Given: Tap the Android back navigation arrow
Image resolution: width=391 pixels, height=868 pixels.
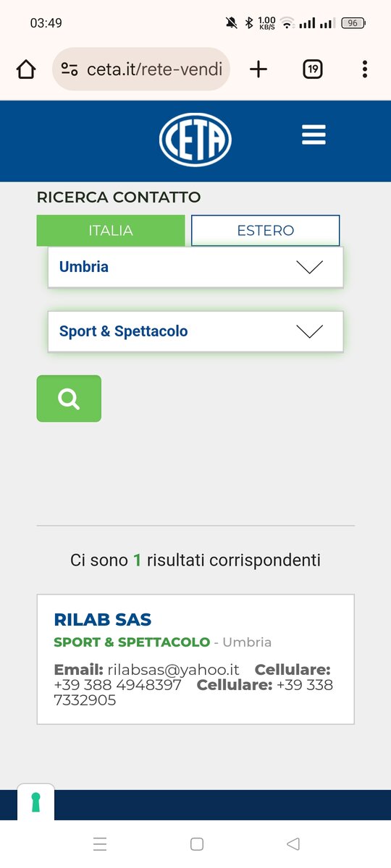Looking at the screenshot, I should (293, 843).
